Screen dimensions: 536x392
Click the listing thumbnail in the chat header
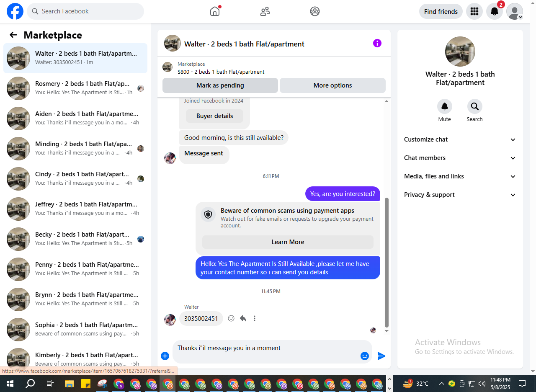click(x=173, y=43)
